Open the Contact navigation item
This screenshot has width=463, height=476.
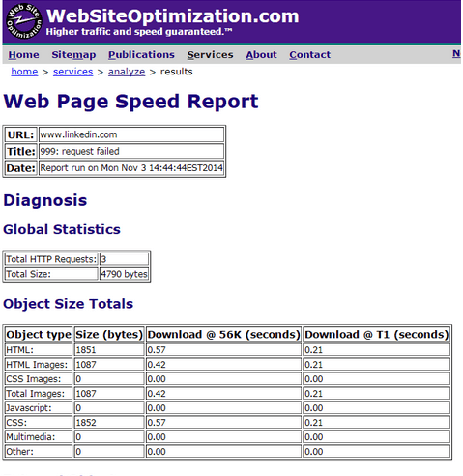309,55
